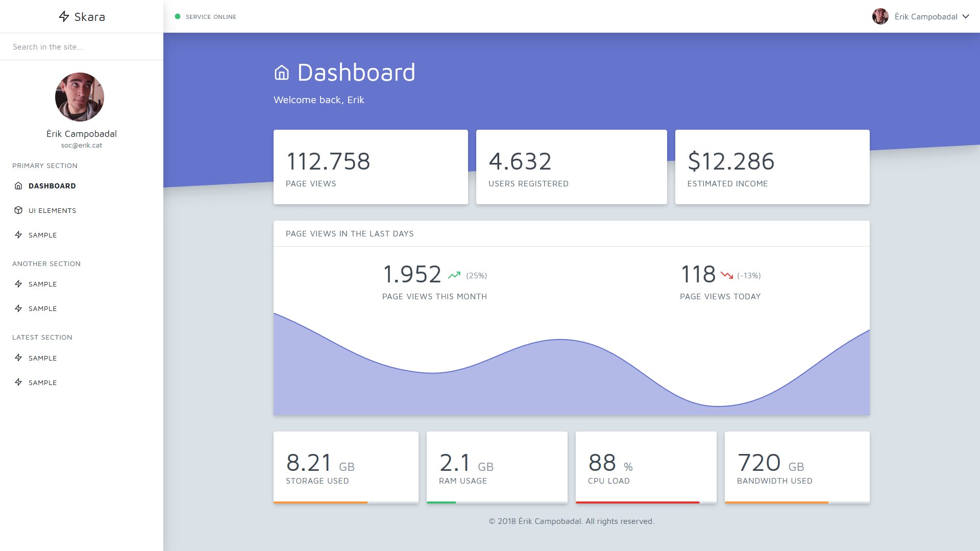Click the house icon in Dashboard sidebar item

pyautogui.click(x=18, y=186)
